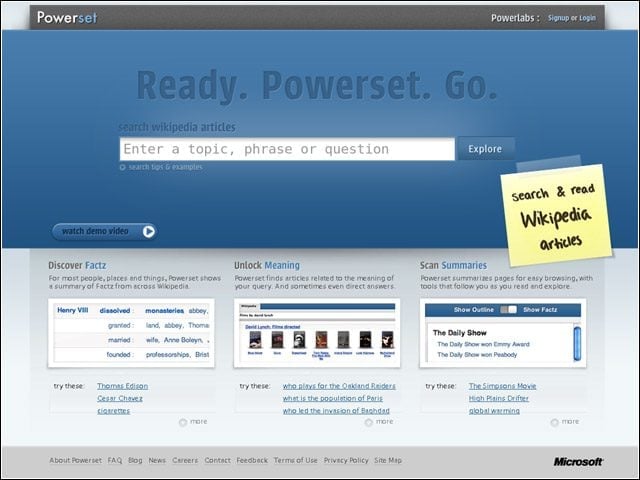640x480 pixels.
Task: Click the yellow sticky note about Wikipedia
Action: click(x=556, y=215)
